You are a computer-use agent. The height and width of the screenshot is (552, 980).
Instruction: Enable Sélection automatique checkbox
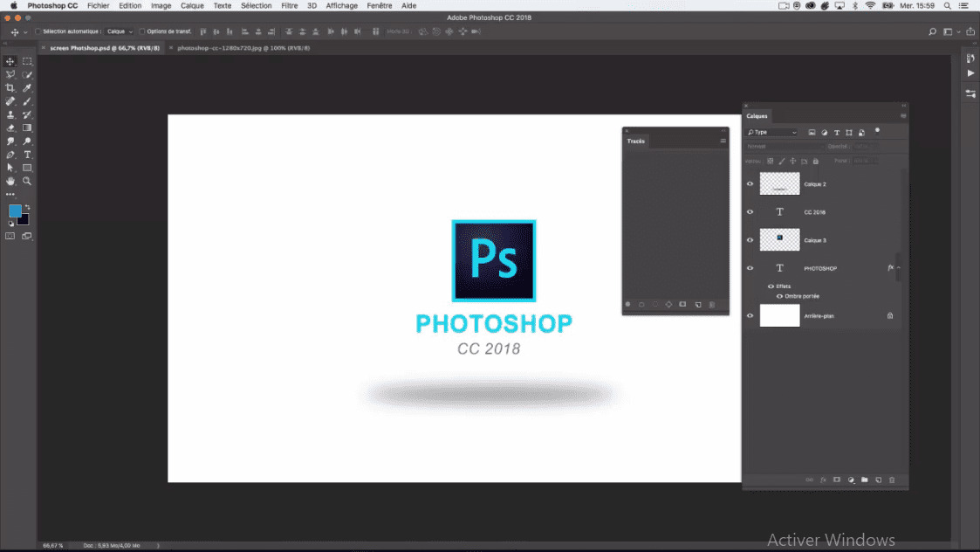tap(38, 31)
